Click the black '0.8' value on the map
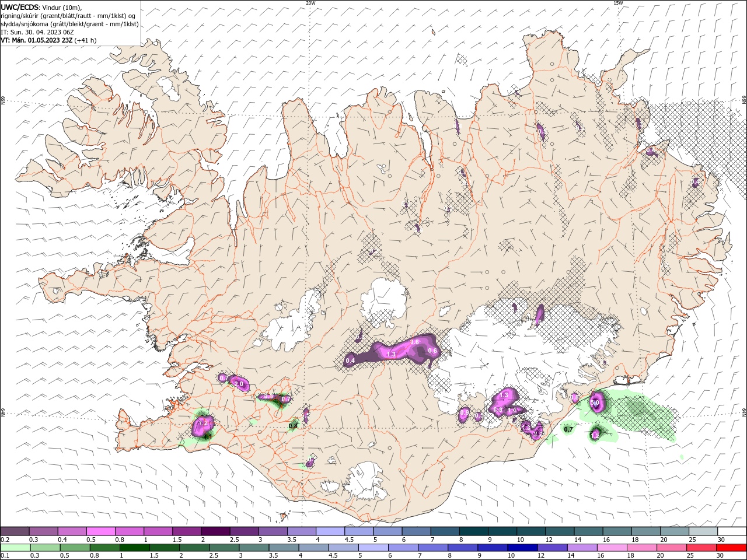This screenshot has height=560, width=747. pos(293,426)
